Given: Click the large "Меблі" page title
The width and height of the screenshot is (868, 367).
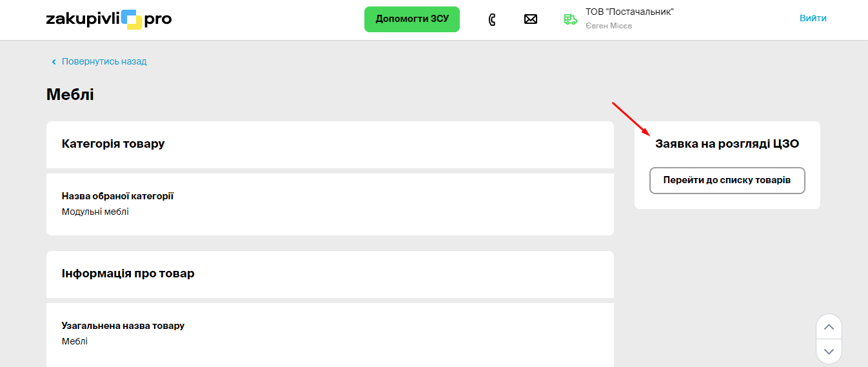Looking at the screenshot, I should pos(70,95).
